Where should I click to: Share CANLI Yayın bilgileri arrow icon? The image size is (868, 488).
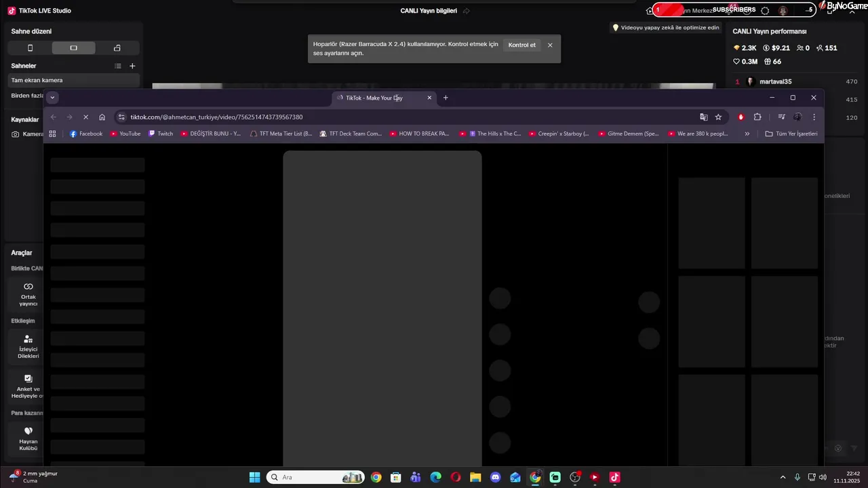467,11
